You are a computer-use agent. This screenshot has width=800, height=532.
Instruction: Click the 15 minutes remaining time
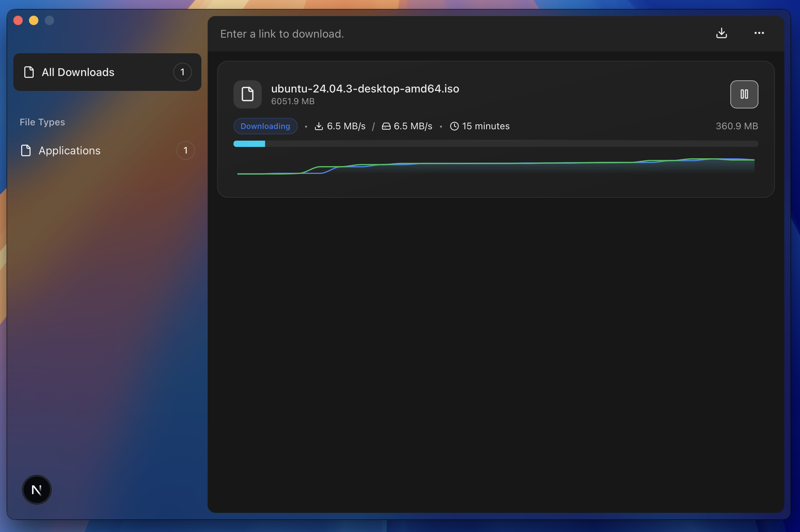point(486,126)
